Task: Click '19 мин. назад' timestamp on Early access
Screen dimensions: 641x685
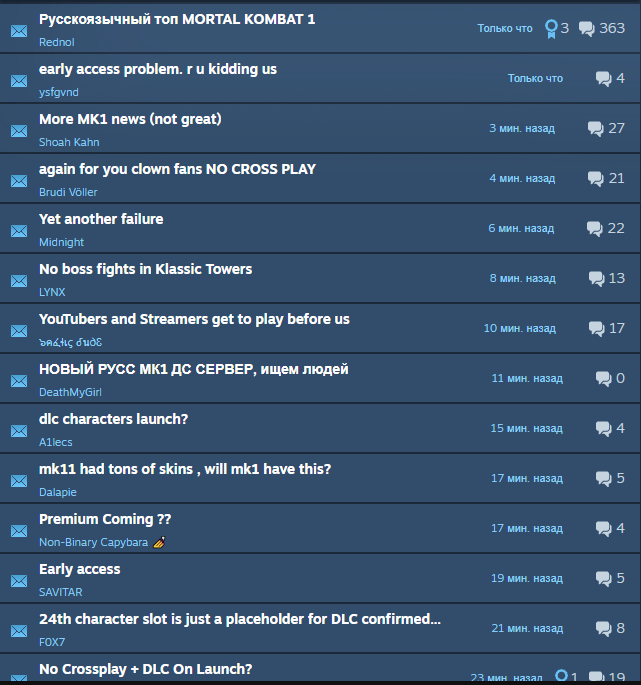Action: click(x=527, y=578)
